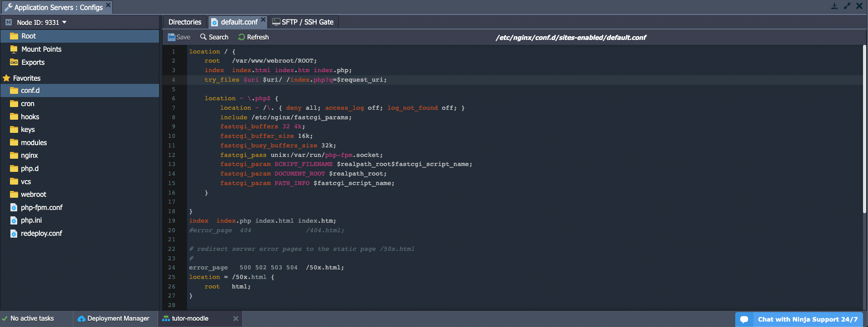This screenshot has height=327, width=868.
Task: Click the Search magnifier icon
Action: click(x=203, y=37)
